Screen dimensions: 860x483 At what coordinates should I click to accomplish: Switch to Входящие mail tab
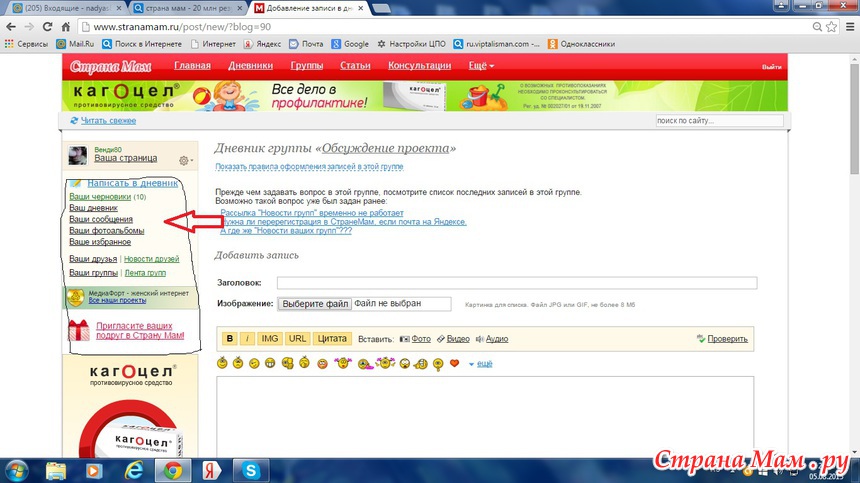(66, 8)
